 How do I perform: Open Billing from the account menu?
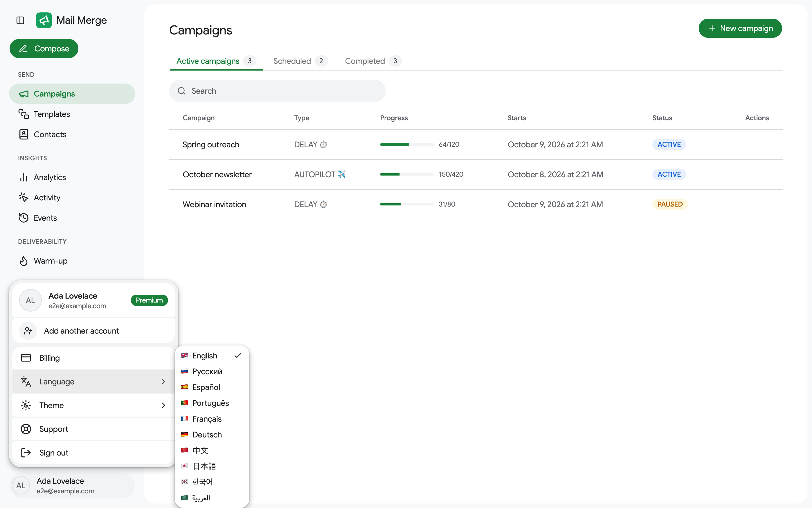pos(94,358)
